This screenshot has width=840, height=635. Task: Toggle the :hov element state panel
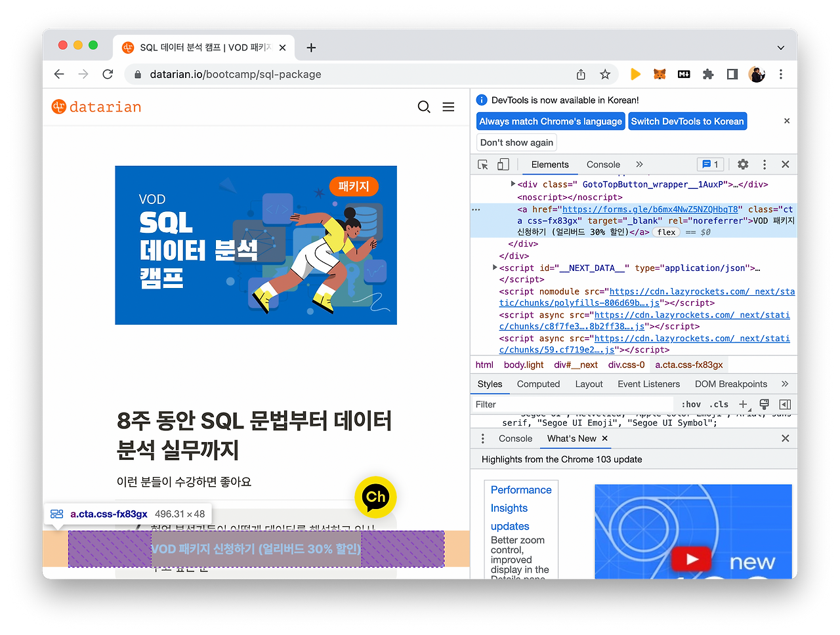691,404
